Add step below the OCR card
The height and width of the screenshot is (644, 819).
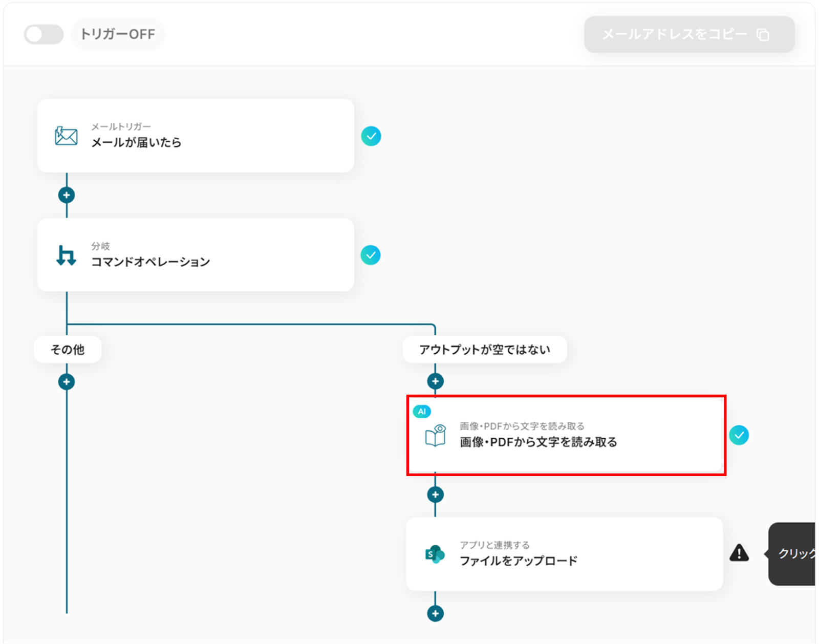436,495
